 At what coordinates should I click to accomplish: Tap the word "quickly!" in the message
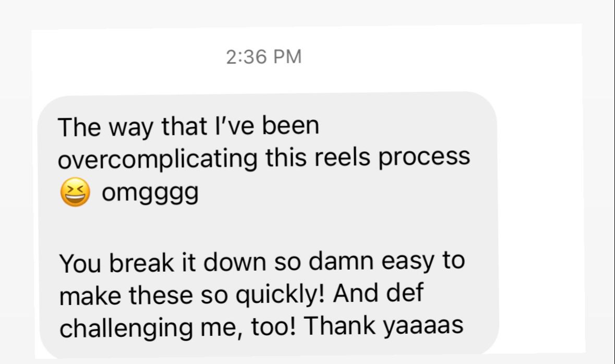280,295
